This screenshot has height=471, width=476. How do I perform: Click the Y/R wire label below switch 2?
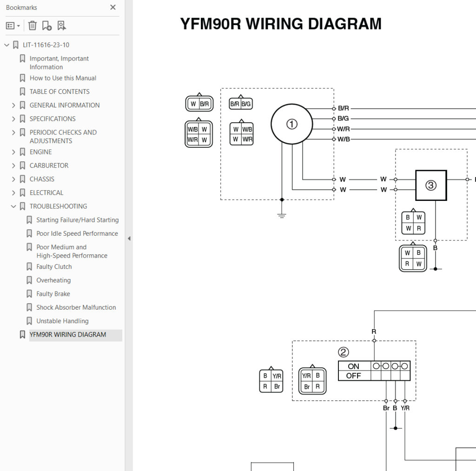tap(405, 408)
